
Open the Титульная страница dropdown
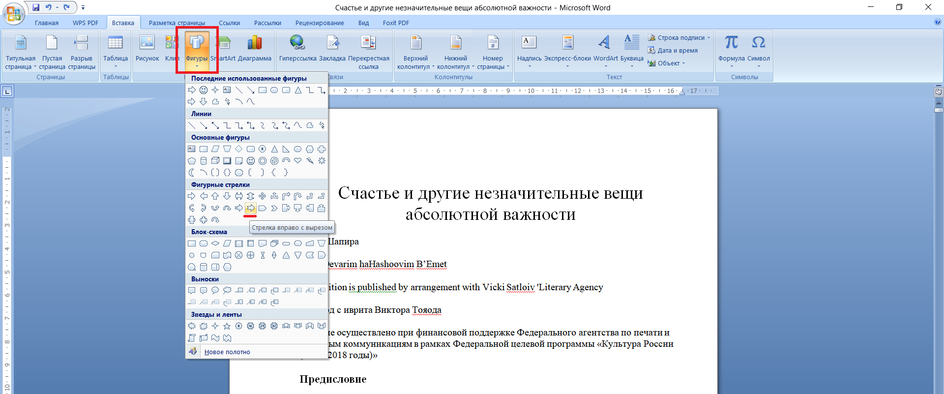pos(21,52)
